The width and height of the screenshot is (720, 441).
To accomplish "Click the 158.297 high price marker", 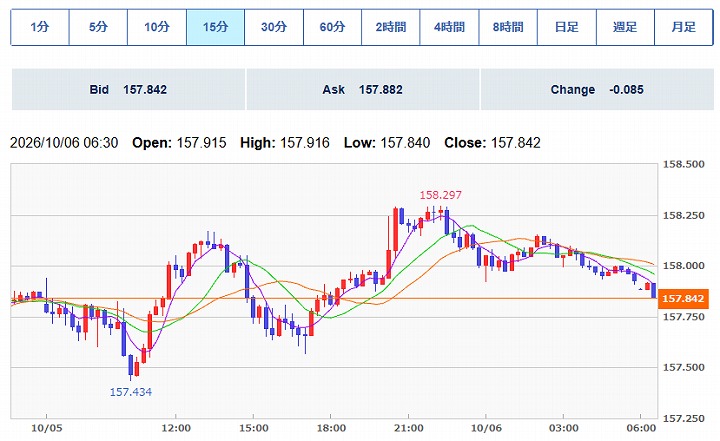I will [440, 195].
